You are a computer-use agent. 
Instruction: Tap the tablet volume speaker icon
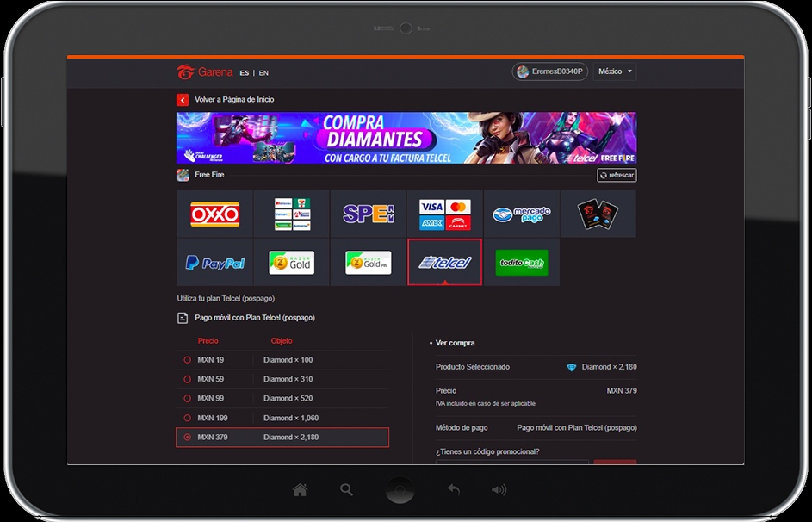point(499,489)
